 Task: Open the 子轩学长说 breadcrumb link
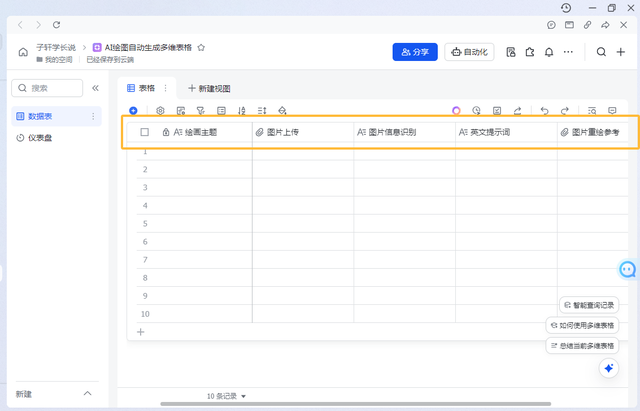[56, 47]
